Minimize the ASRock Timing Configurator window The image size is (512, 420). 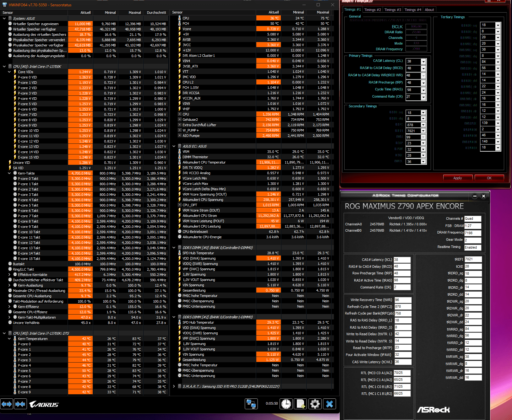pyautogui.click(x=475, y=196)
